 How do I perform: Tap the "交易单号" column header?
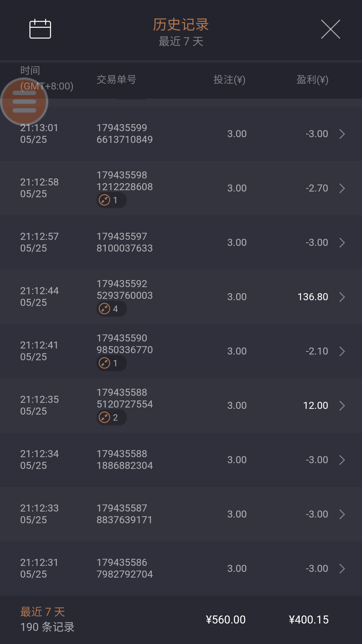click(116, 80)
